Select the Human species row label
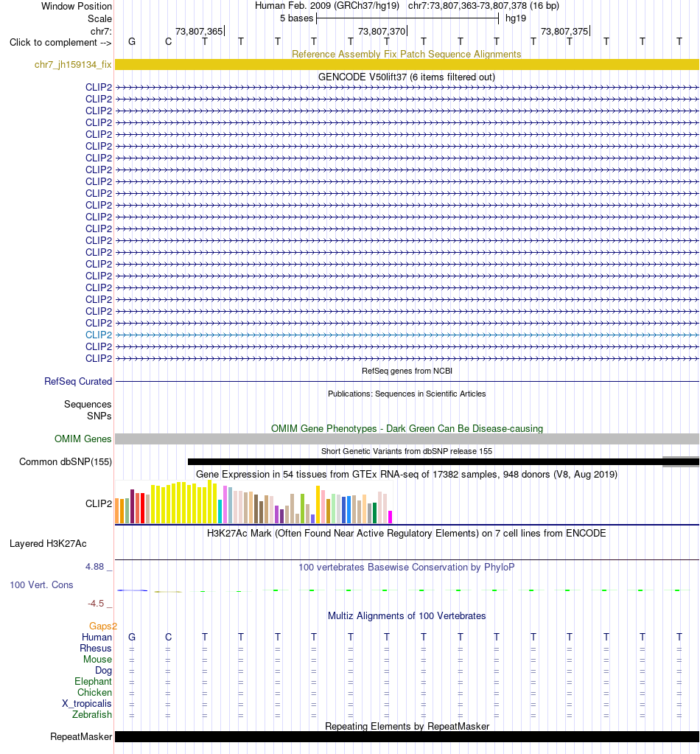700x754 pixels. [97, 637]
